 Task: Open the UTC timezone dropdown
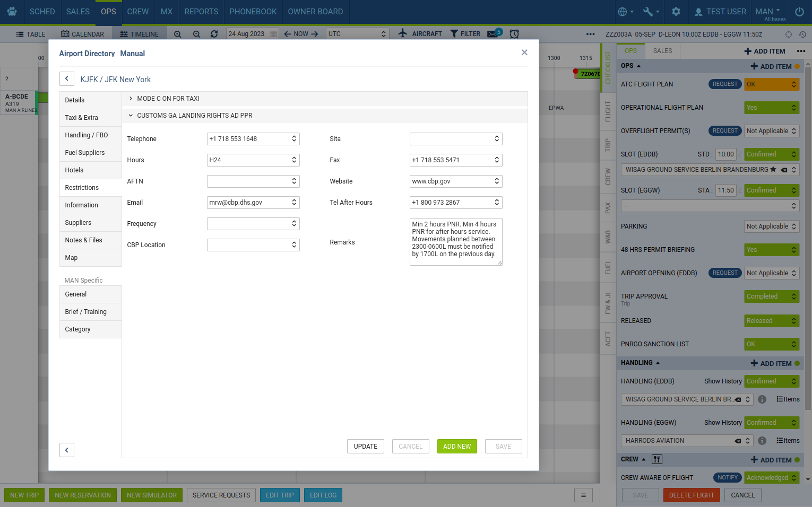coord(357,34)
